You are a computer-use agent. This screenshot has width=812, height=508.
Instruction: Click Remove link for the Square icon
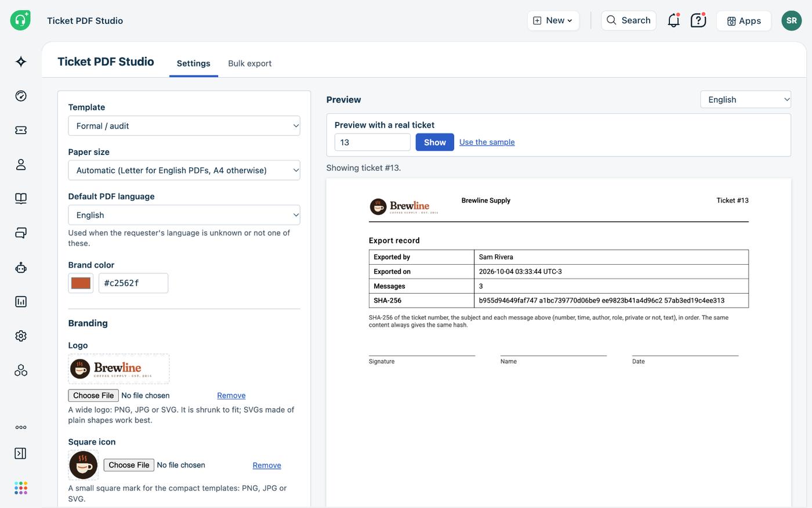267,465
